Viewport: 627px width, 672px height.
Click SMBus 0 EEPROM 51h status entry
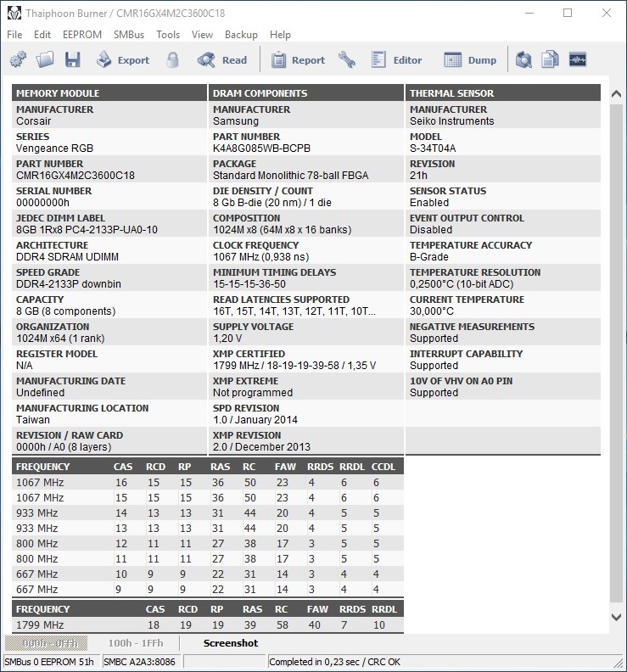[52, 662]
